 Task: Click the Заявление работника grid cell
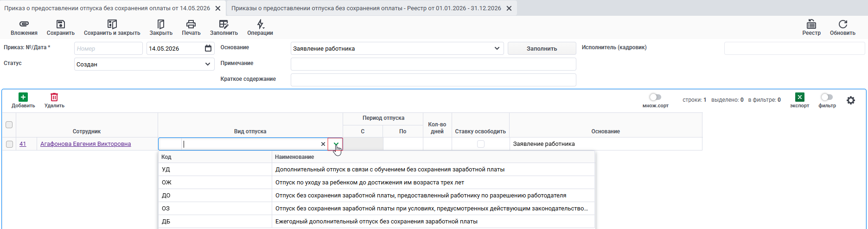click(x=606, y=144)
